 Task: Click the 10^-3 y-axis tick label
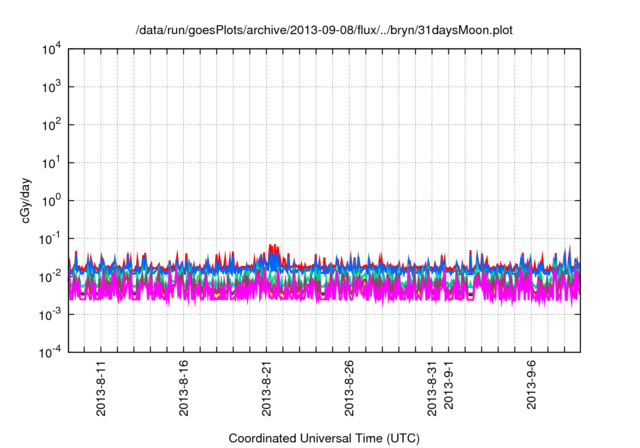50,313
